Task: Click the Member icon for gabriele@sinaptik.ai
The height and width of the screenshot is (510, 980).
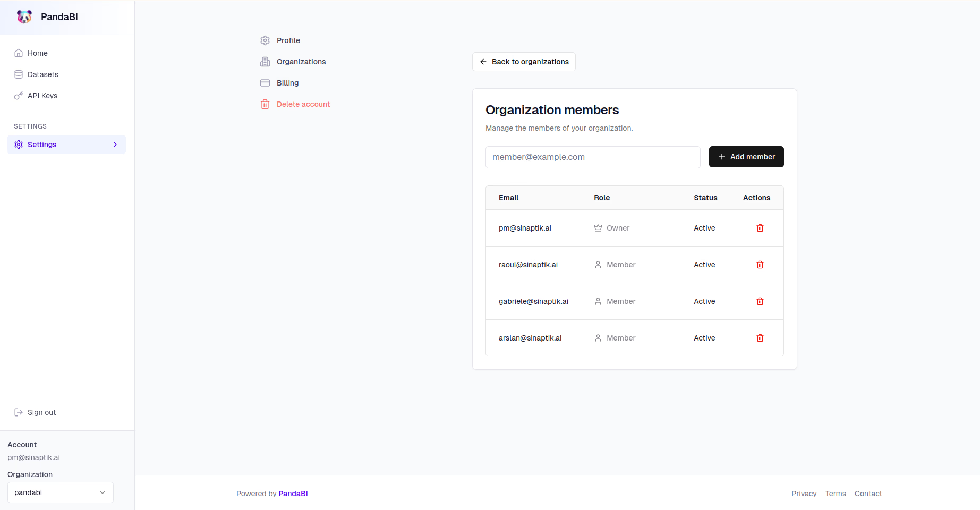Action: tap(598, 301)
